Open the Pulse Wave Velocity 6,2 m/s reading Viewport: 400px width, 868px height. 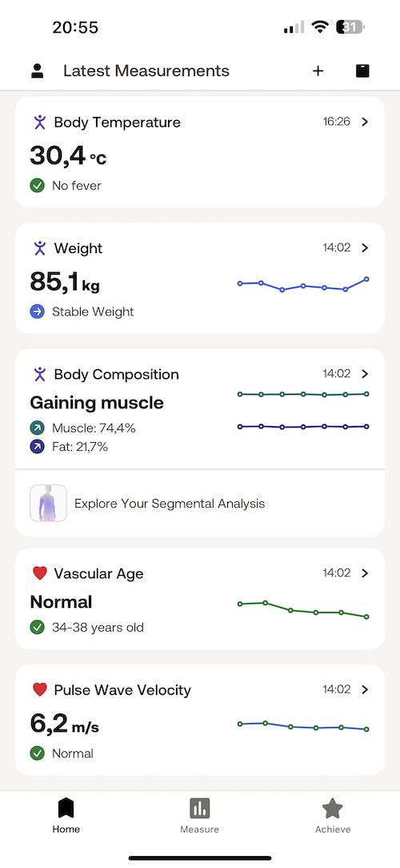[x=64, y=724]
